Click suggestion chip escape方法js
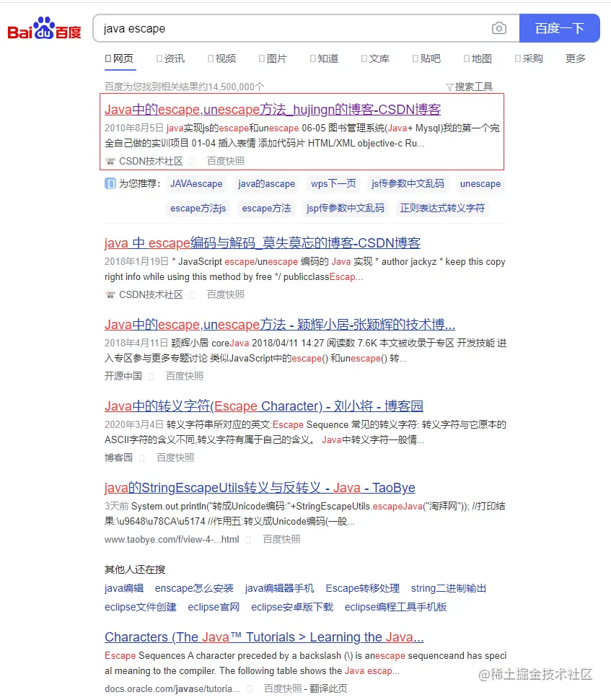The height and width of the screenshot is (700, 611). [198, 208]
